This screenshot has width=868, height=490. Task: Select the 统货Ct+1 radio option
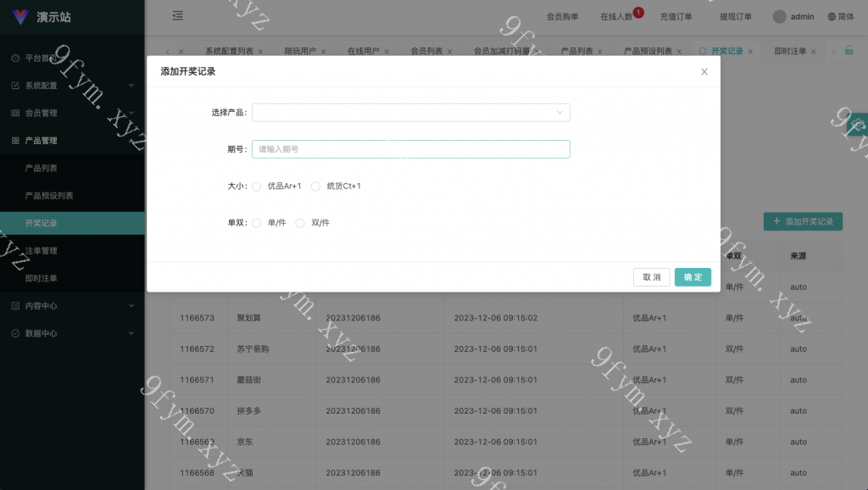315,187
